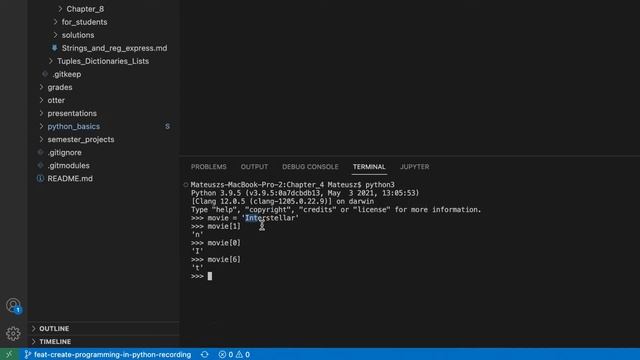Screen dimensions: 640x360
Task: Click the Mateuszs-MacBook-Pro-2 shell prompt line
Action: click(293, 184)
